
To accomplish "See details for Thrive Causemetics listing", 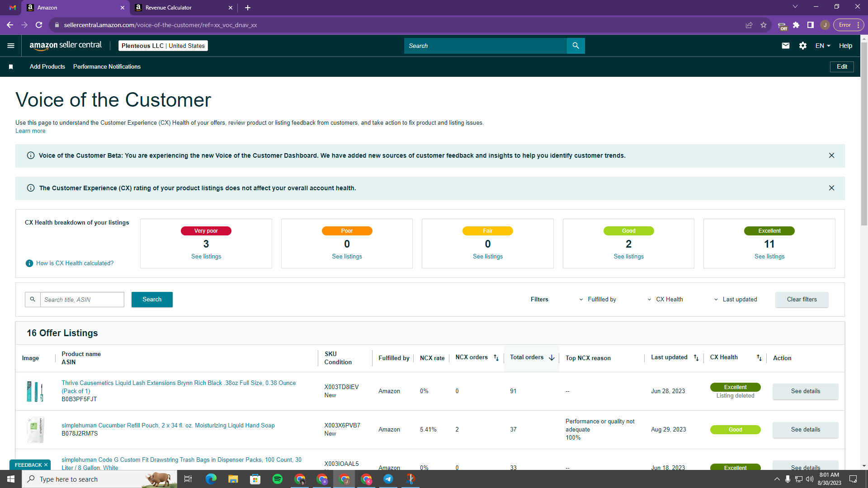I will pos(806,391).
